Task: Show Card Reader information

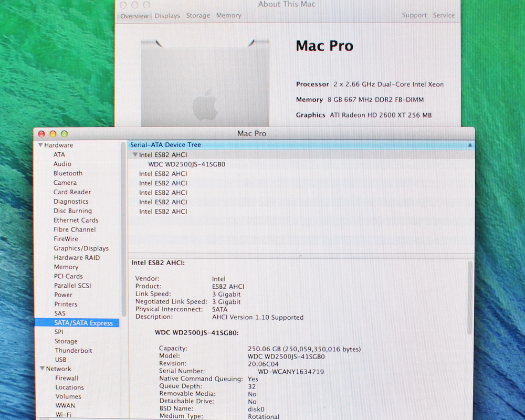Action: click(x=72, y=192)
